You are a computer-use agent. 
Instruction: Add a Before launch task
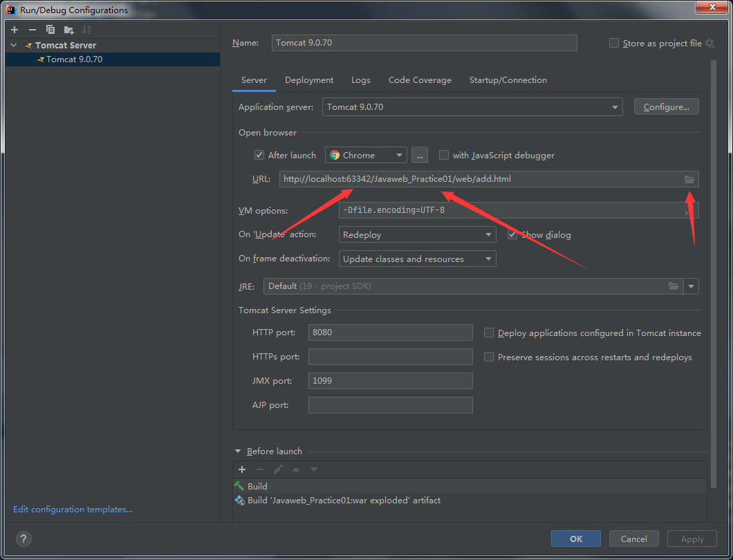click(x=242, y=469)
